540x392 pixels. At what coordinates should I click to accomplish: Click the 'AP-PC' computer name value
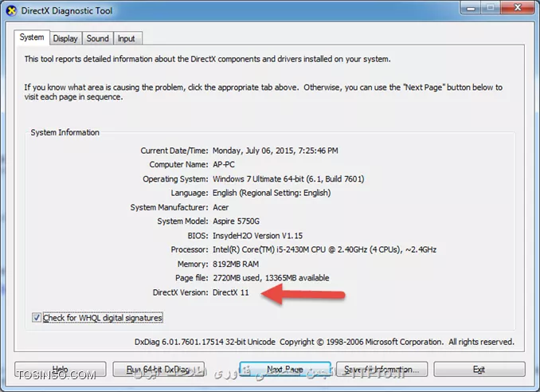tap(224, 164)
